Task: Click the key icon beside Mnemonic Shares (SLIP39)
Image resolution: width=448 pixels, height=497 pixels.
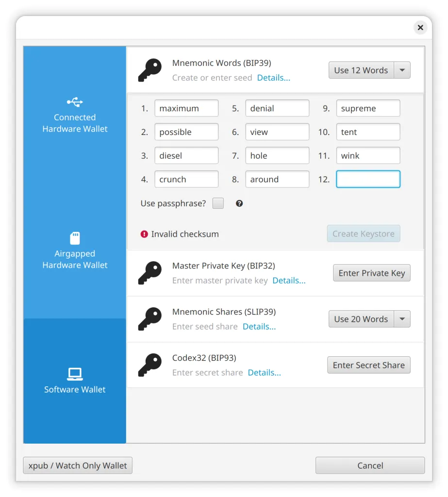Action: click(149, 319)
